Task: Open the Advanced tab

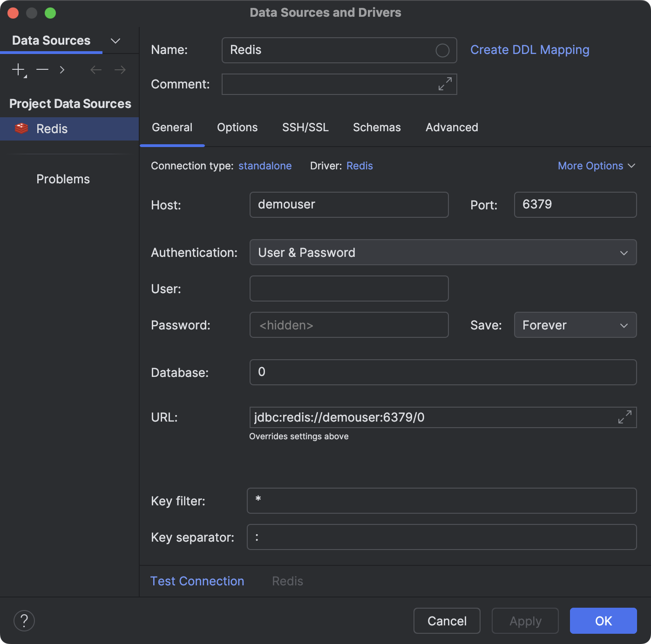Action: (452, 127)
